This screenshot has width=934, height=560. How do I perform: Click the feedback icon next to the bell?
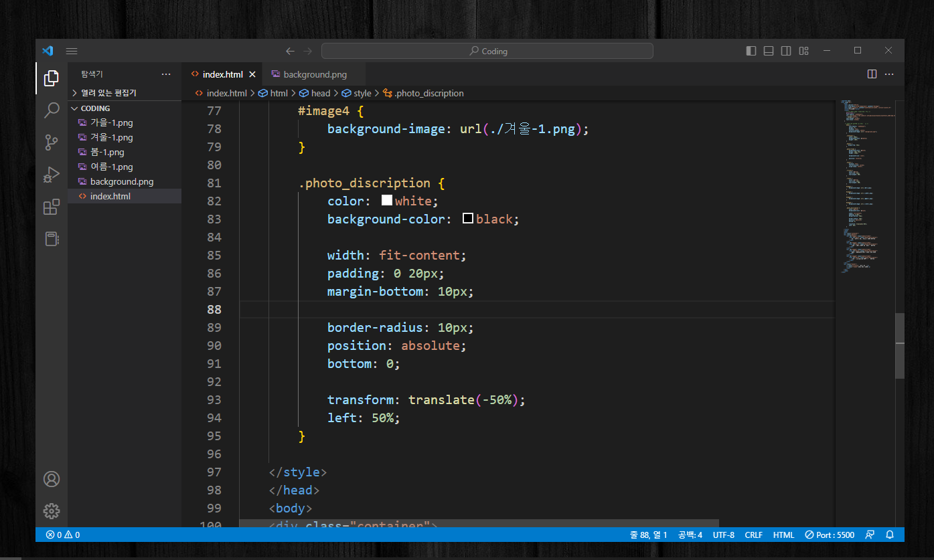pos(870,535)
